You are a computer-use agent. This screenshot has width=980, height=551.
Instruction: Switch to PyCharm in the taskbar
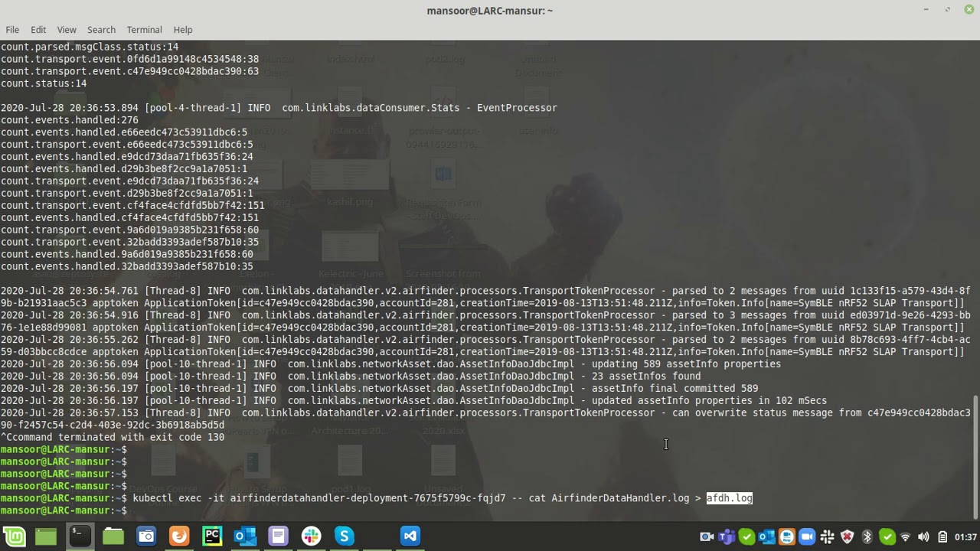212,536
